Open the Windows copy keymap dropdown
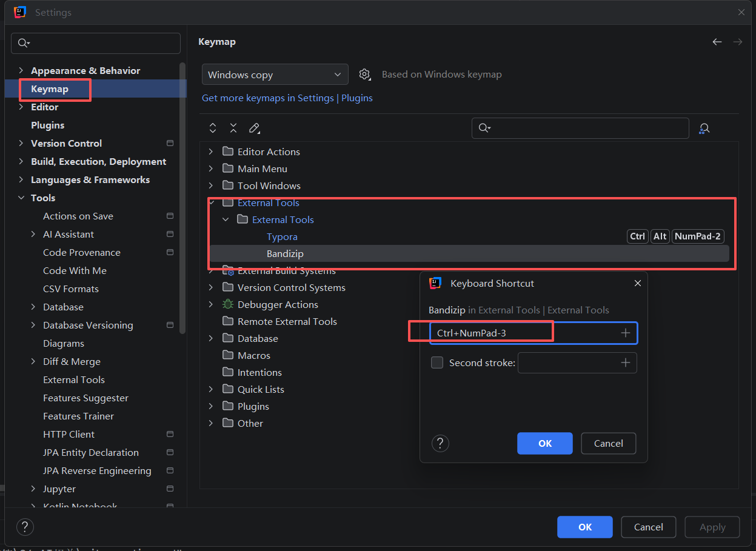This screenshot has height=551, width=756. (275, 75)
